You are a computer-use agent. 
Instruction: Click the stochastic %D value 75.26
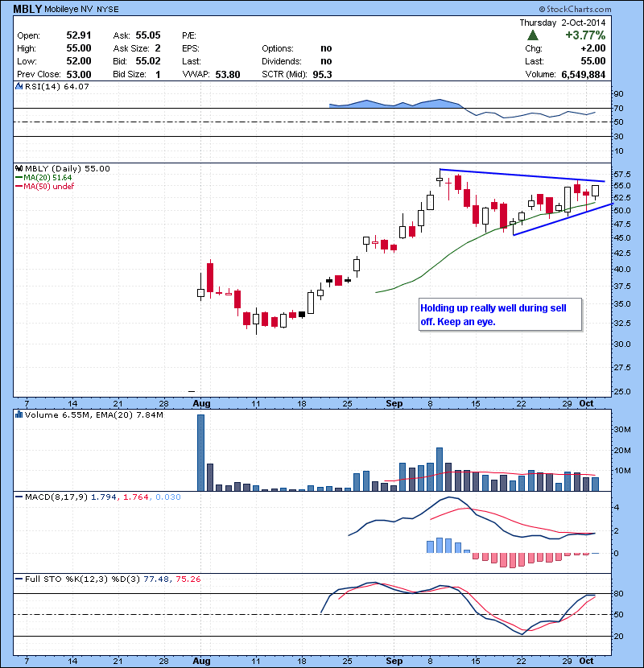point(188,579)
